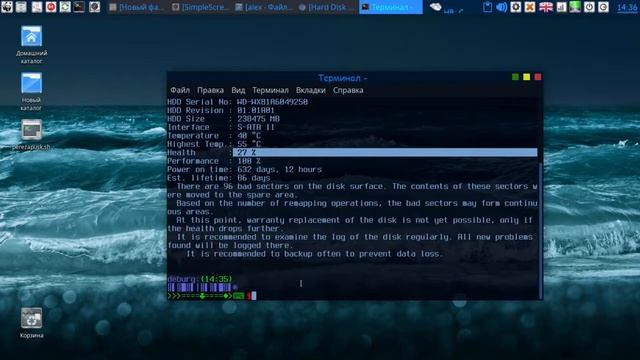Click the Терминал window title bar
Viewport: 640px width, 360px height.
tap(342, 78)
